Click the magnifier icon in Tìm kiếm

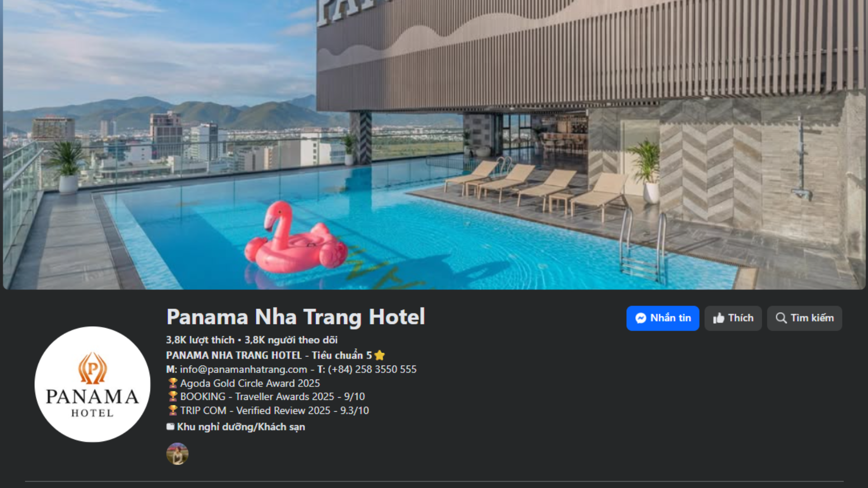(x=781, y=318)
